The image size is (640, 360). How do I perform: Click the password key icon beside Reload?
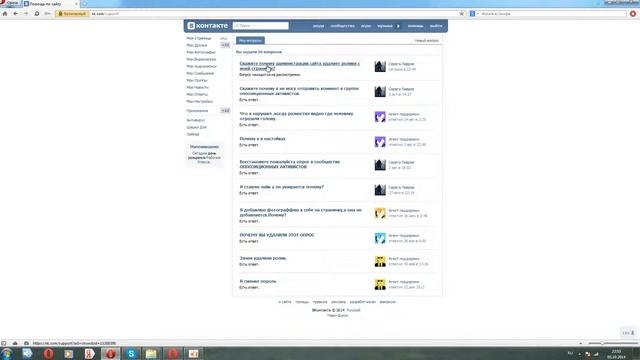pos(47,13)
